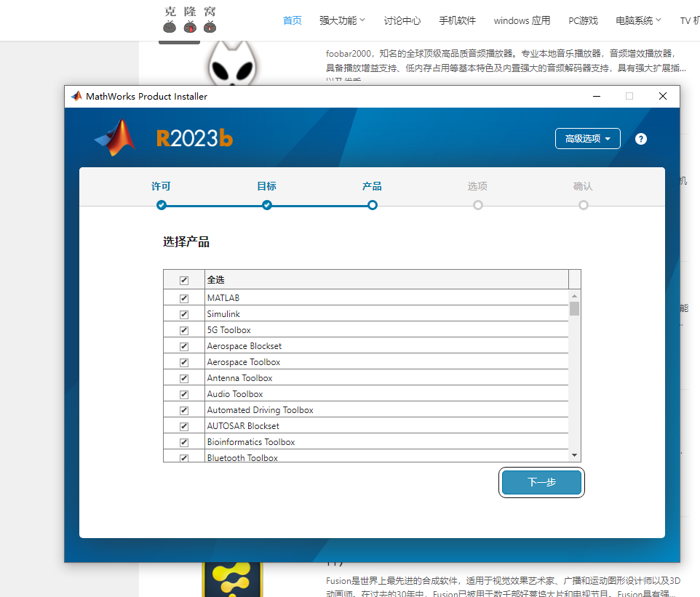
Task: Expand the 电脑系统 nav menu
Action: 638,20
